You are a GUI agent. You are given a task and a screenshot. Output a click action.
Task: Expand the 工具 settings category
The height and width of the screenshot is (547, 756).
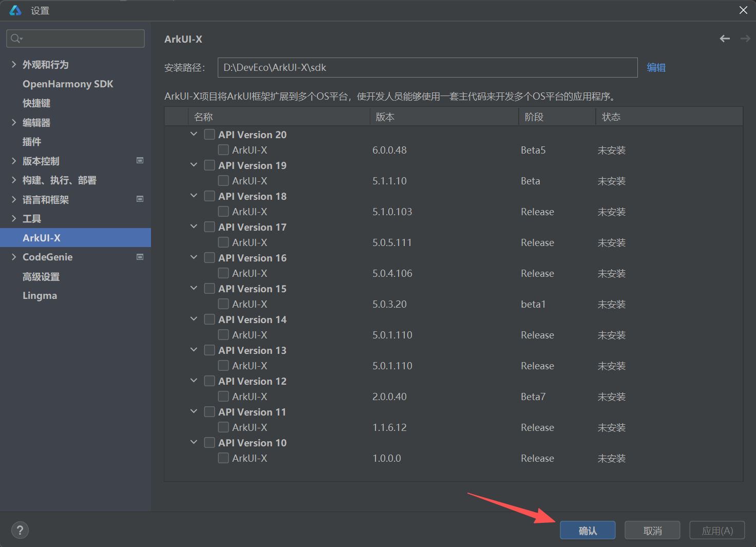coord(14,218)
